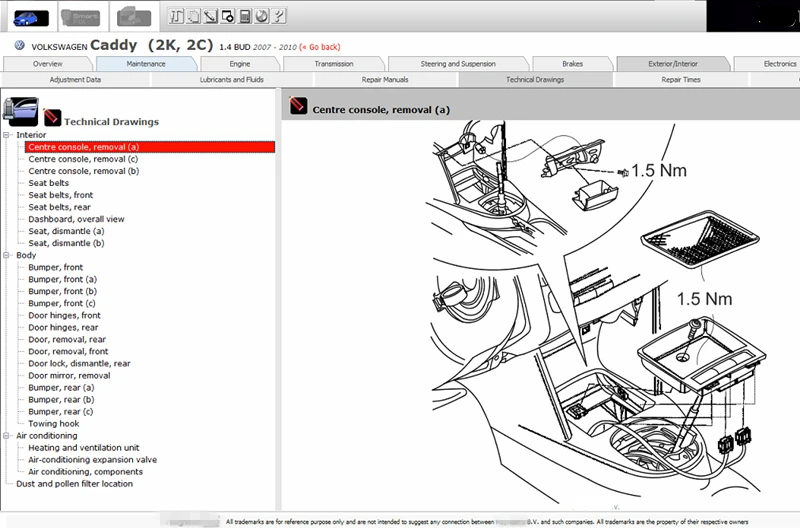The width and height of the screenshot is (800, 528).
Task: Select Centre console, removal (a)
Action: 149,147
